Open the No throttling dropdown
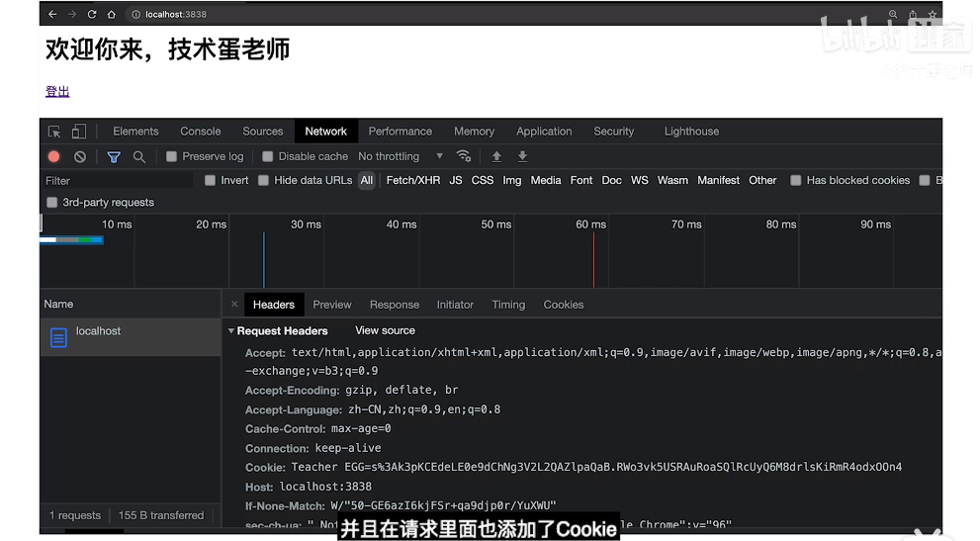This screenshot has width=980, height=541. (x=400, y=156)
